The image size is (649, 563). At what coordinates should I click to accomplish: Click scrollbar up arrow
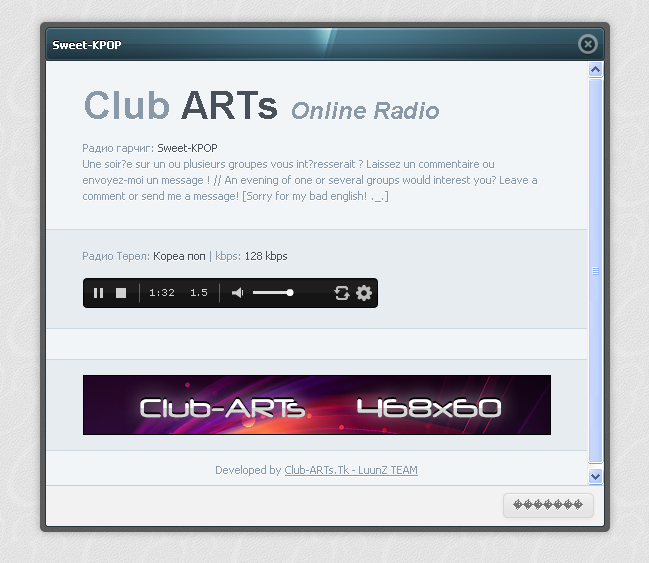(x=595, y=70)
